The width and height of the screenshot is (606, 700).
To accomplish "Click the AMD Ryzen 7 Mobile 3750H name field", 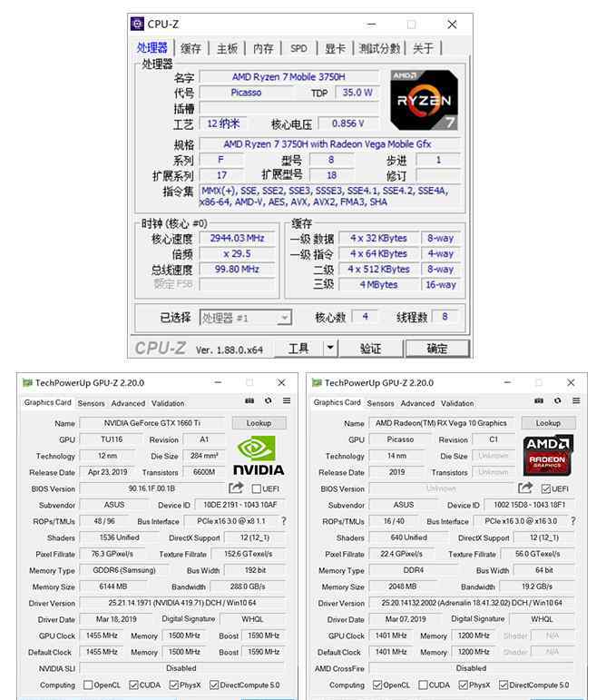I will point(288,77).
